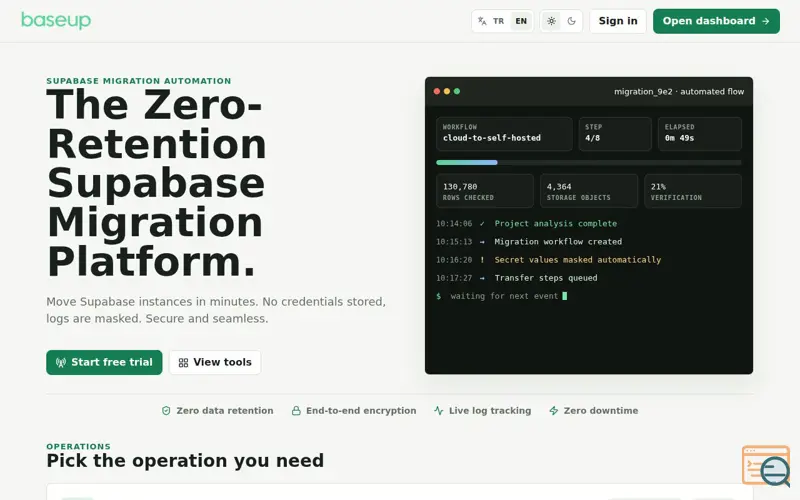Click log line 'Migration workflow created'
The height and width of the screenshot is (500, 800).
(x=558, y=242)
